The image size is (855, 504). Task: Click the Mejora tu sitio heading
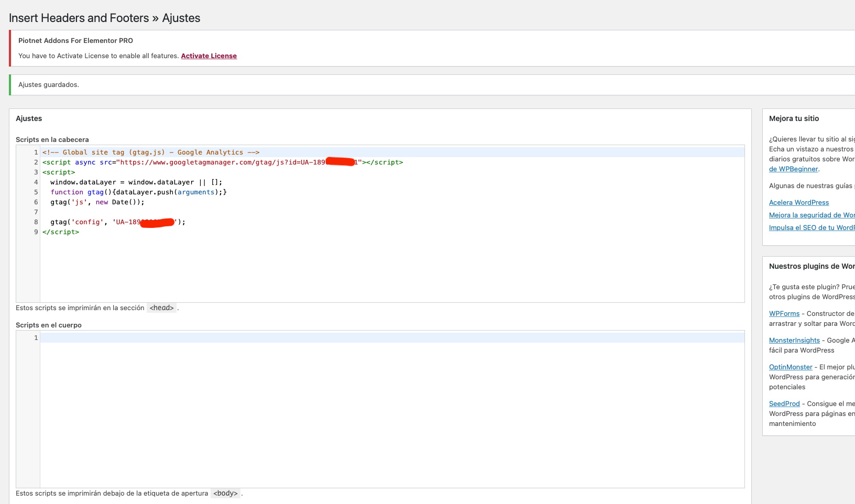(794, 119)
